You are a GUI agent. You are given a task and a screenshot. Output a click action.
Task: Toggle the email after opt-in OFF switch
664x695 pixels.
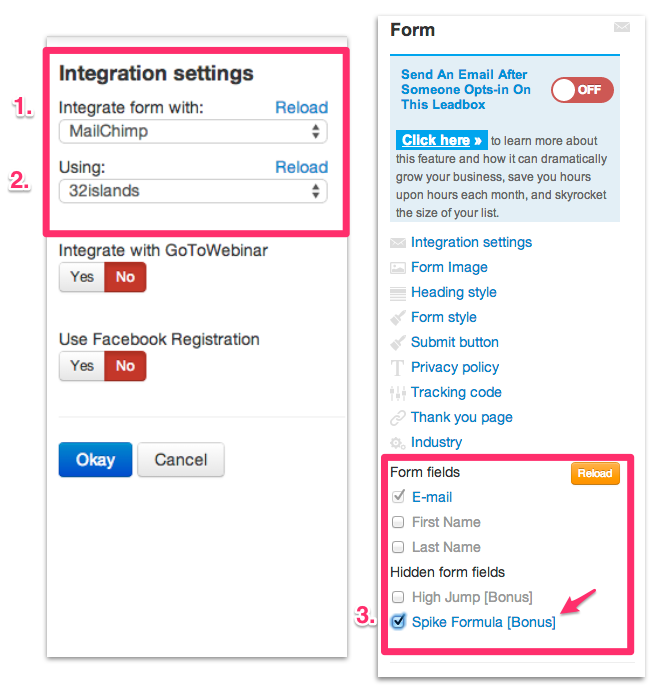582,90
